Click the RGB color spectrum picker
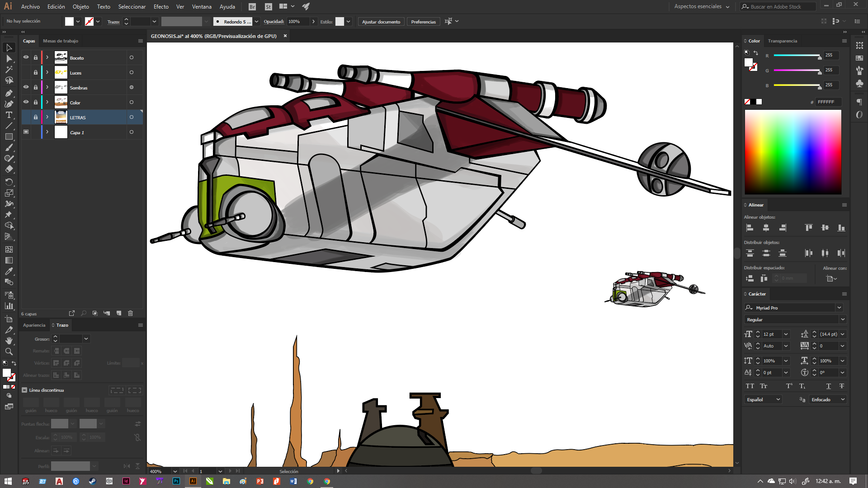The image size is (868, 488). coord(793,152)
